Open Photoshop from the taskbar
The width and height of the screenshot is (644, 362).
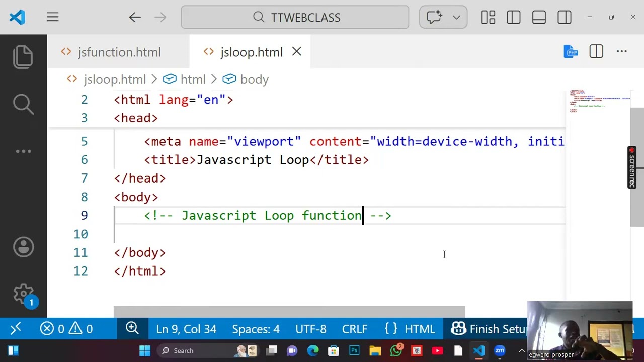click(354, 351)
